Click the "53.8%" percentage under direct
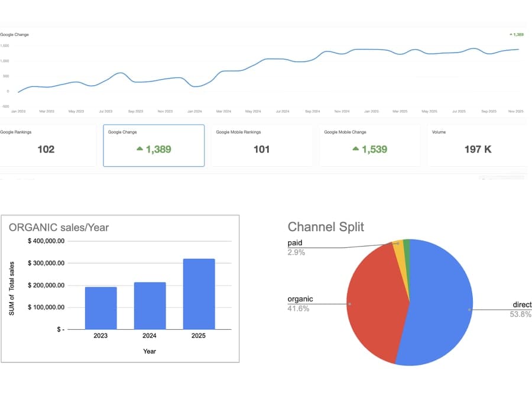The height and width of the screenshot is (399, 532). click(x=520, y=314)
